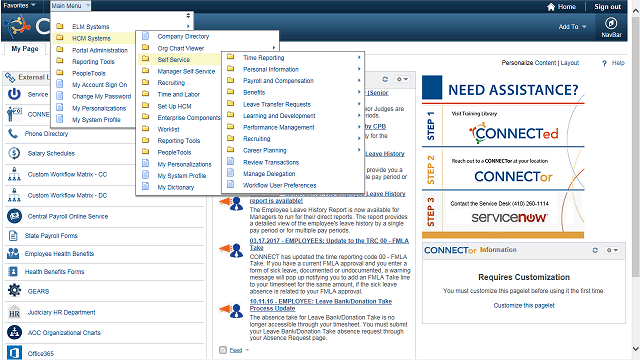Click the Feed RSS icon
This screenshot has height=360, width=640.
pyautogui.click(x=223, y=350)
